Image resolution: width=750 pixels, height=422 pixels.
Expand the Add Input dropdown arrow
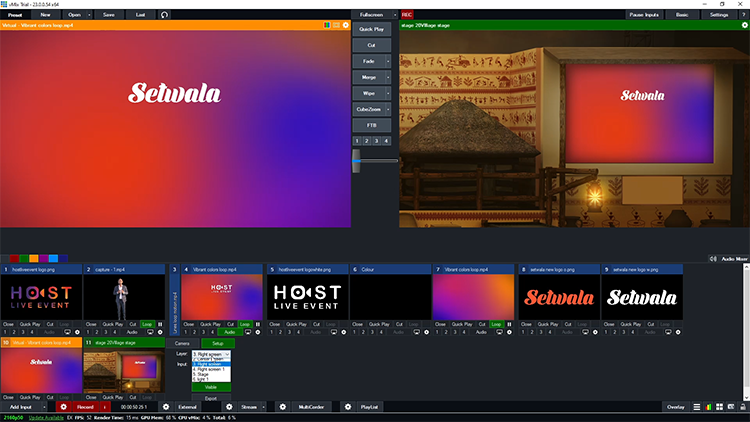coord(45,408)
